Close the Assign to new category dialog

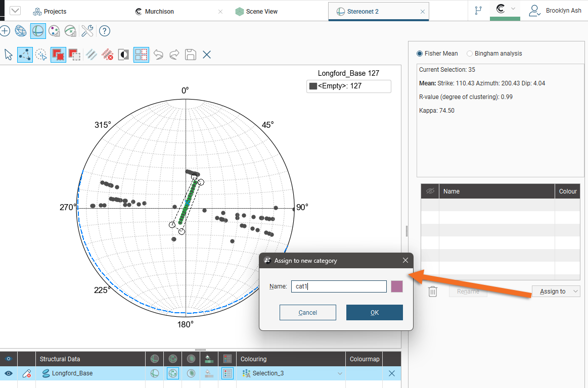(x=405, y=261)
